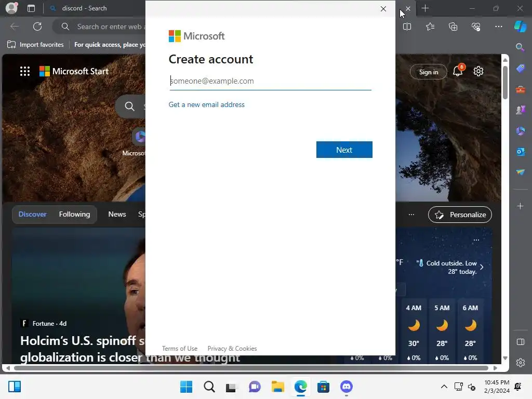The height and width of the screenshot is (399, 532).
Task: Open Microsoft Start page settings gear
Action: (478, 71)
